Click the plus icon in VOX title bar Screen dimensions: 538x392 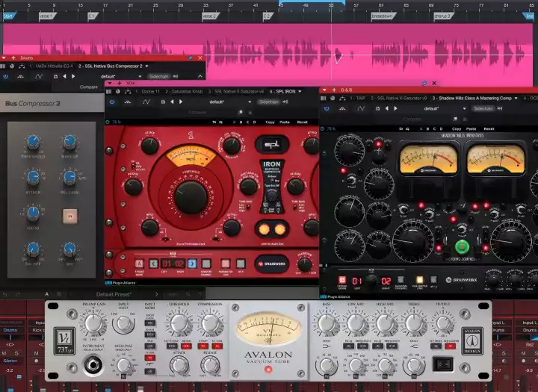(119, 83)
